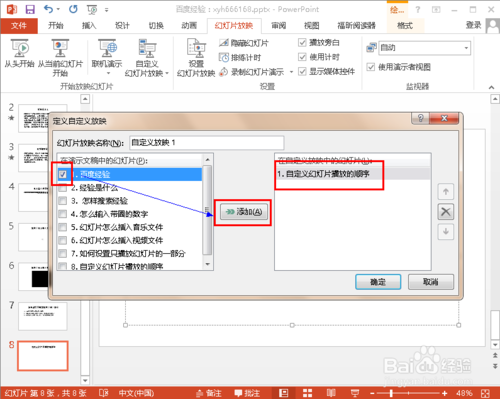Click the move down arrow in dialog
Viewport: 500px width, 399px height.
tap(446, 231)
